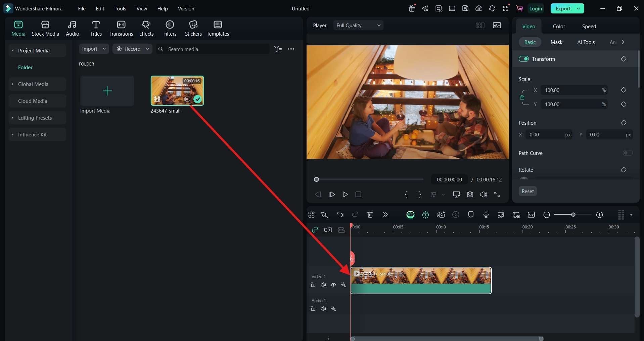Click the gift box icon in title bar
The image size is (644, 341).
tap(412, 8)
